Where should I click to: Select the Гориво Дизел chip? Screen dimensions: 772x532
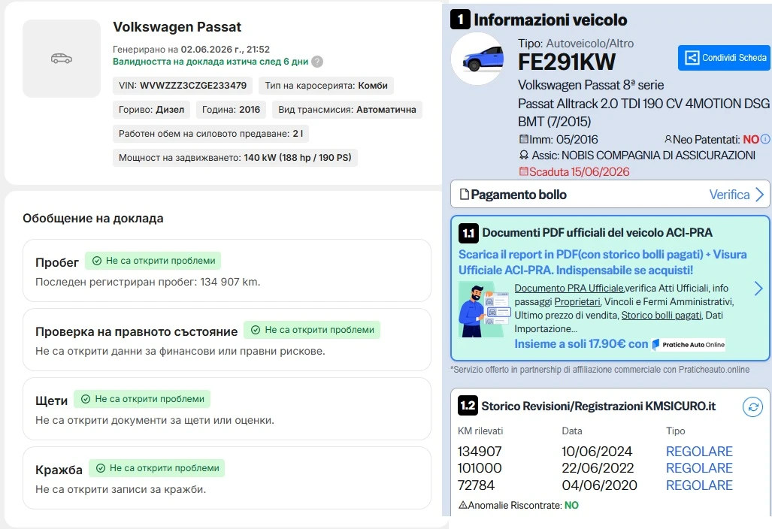point(152,109)
